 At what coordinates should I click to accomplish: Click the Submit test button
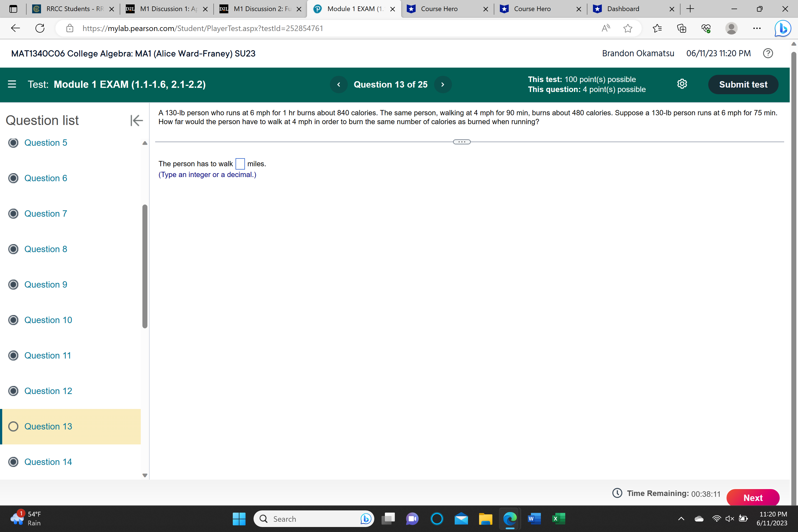(x=743, y=85)
